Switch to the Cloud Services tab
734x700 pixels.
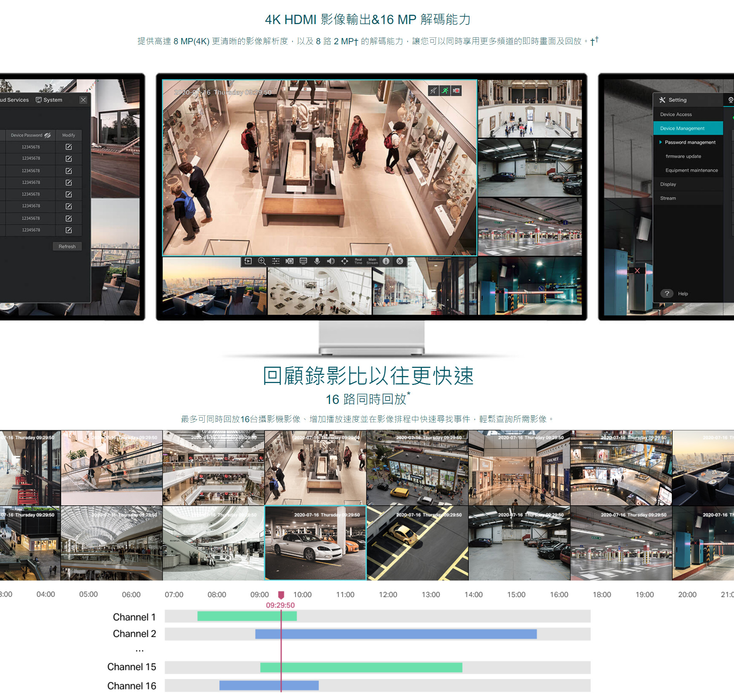click(14, 100)
